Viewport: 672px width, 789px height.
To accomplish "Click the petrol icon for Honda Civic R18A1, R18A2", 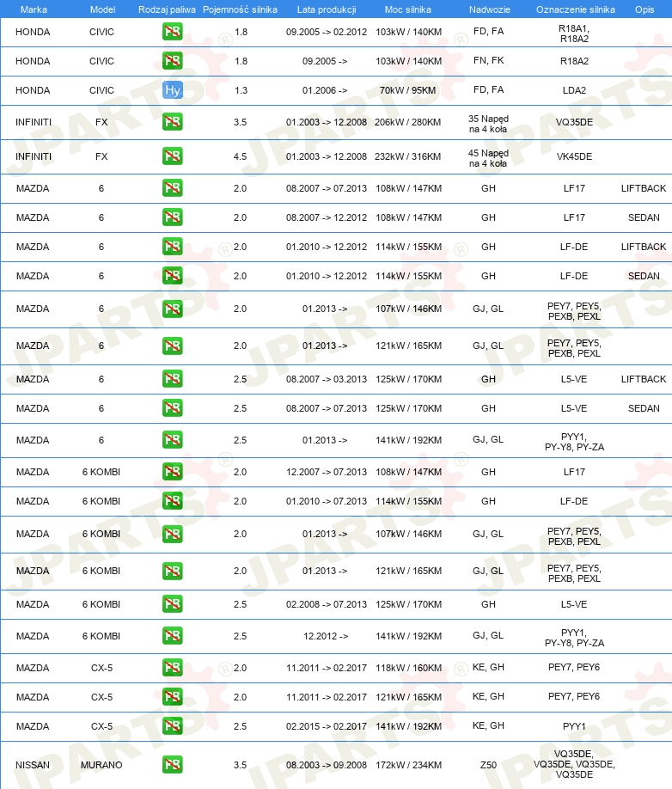I will [x=172, y=32].
